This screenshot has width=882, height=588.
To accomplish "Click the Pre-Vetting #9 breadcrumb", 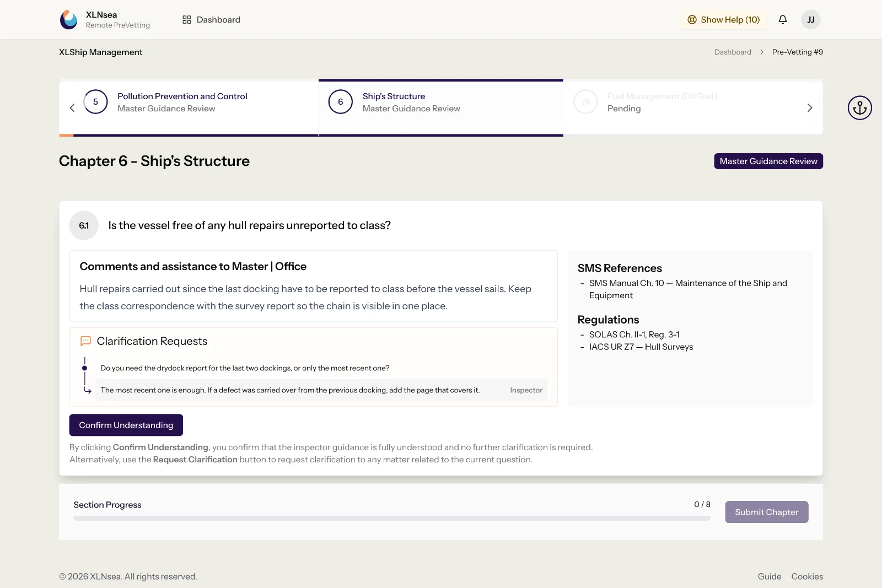I will (797, 52).
